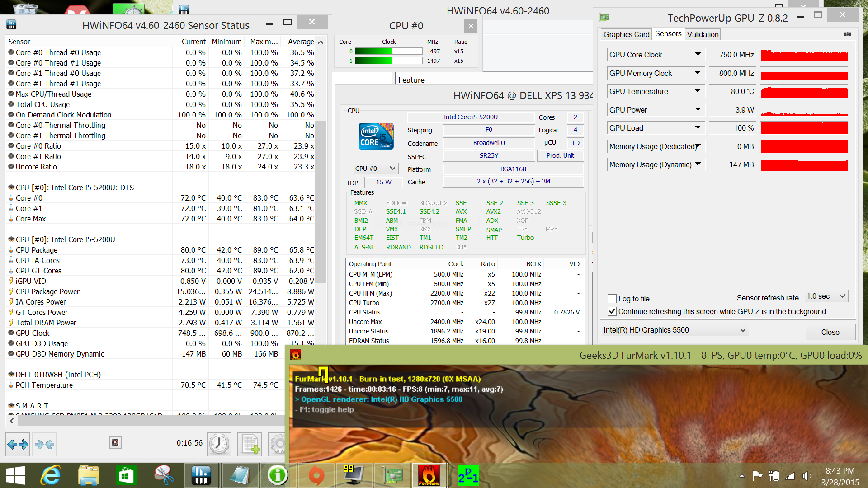Screen dimensions: 868x488
Task: Open the Intel HD Graphics 5500 selector
Action: [x=675, y=330]
